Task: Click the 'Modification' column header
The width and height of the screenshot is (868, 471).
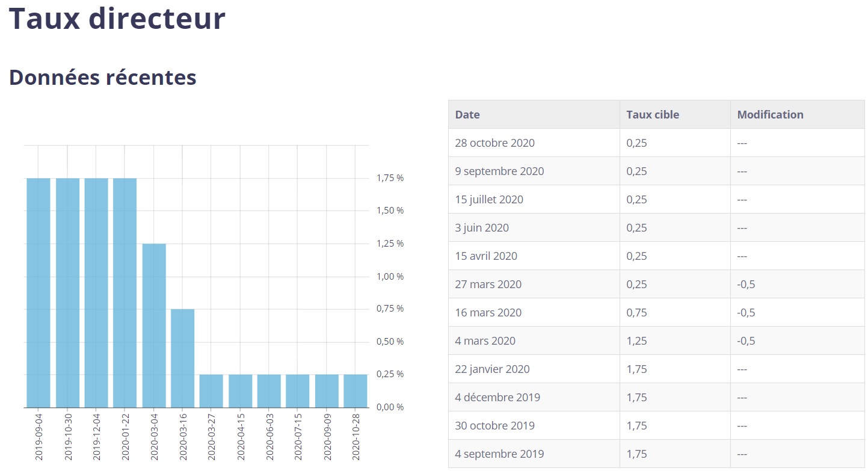Action: (x=798, y=114)
